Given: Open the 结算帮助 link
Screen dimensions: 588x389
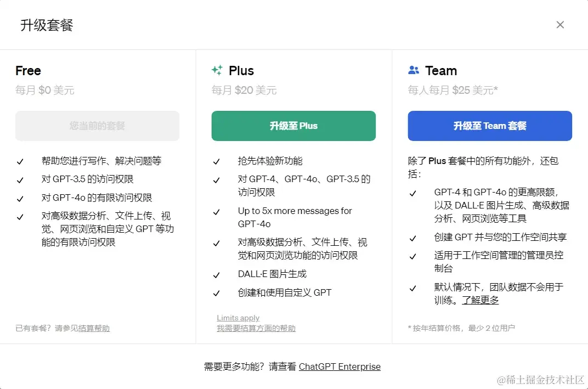Looking at the screenshot, I should click(x=94, y=328).
